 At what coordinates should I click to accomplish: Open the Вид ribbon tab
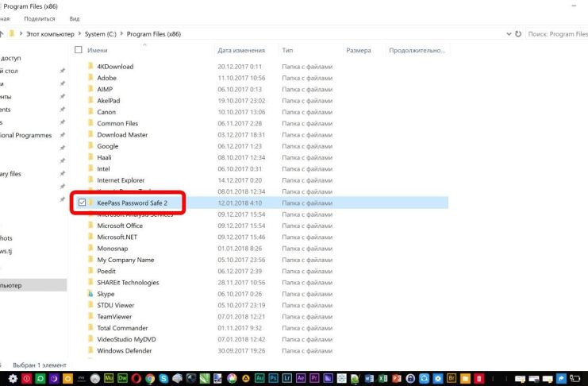pyautogui.click(x=75, y=18)
